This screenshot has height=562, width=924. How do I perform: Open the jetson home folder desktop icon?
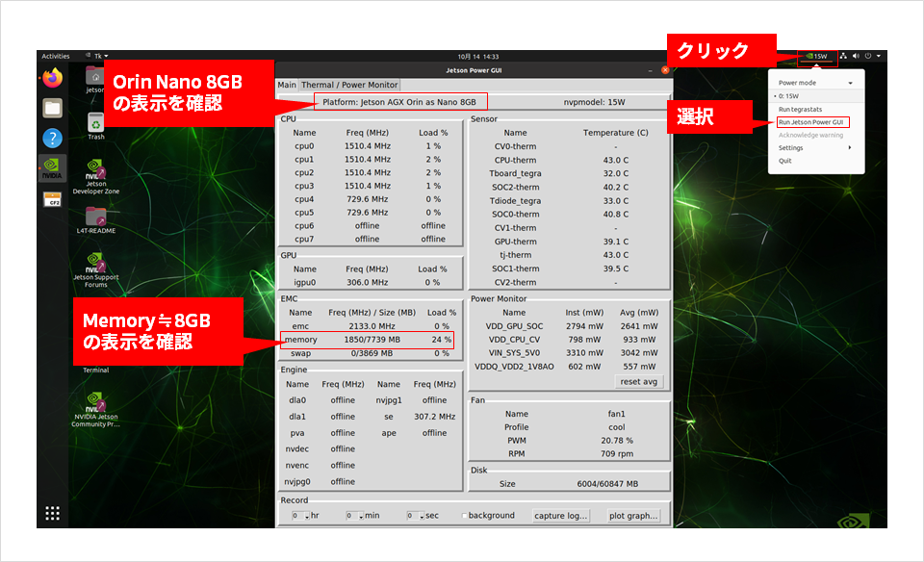coord(95,80)
